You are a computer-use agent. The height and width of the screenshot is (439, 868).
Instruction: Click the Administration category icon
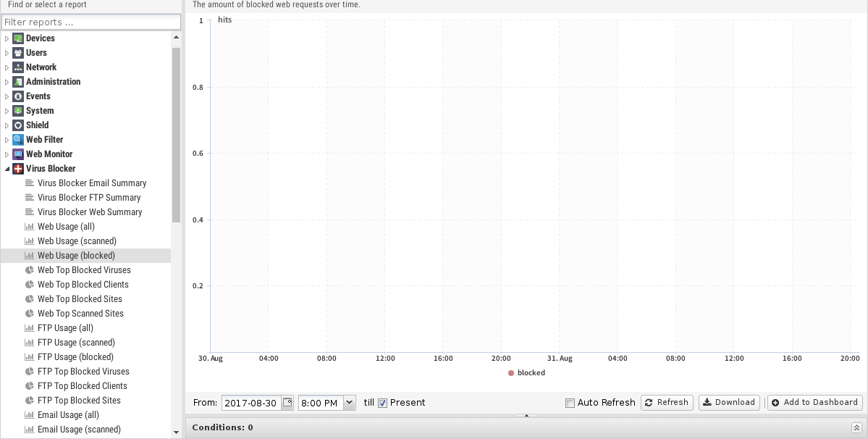point(17,81)
